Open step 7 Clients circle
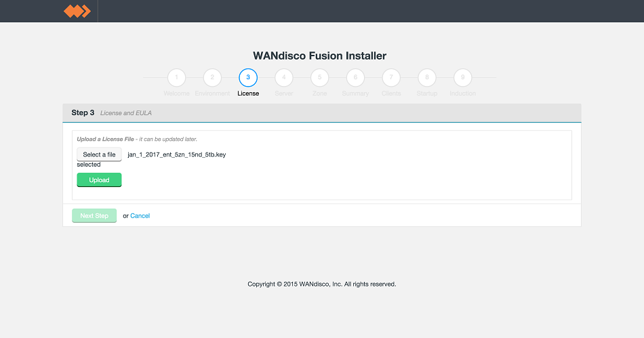The image size is (644, 338). (x=391, y=77)
